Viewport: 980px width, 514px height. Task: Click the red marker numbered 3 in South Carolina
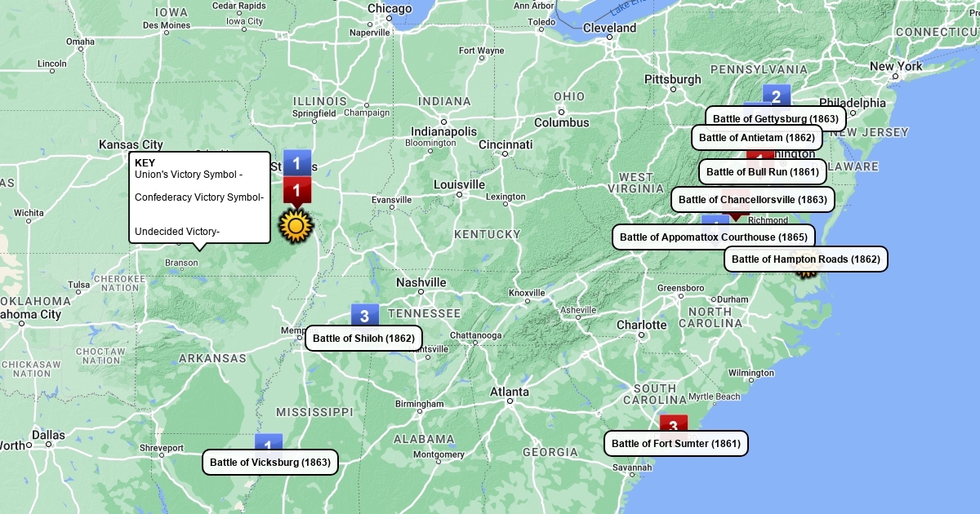pos(673,423)
